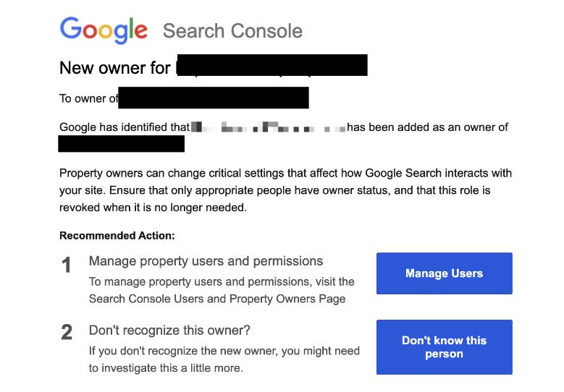Viewport: 564px width, 392px height.
Task: Click the blurred new owner email address
Action: pyautogui.click(x=268, y=127)
